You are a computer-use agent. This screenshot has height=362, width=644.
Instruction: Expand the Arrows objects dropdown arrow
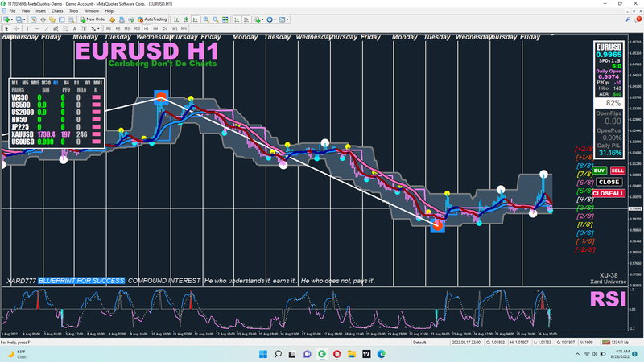(x=98, y=28)
